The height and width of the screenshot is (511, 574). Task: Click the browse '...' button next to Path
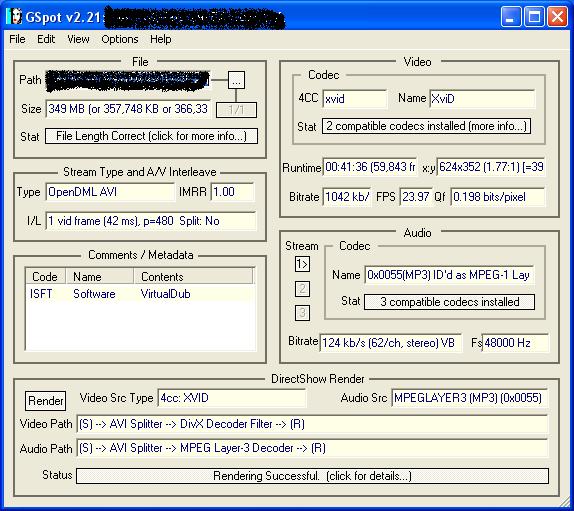coord(236,80)
